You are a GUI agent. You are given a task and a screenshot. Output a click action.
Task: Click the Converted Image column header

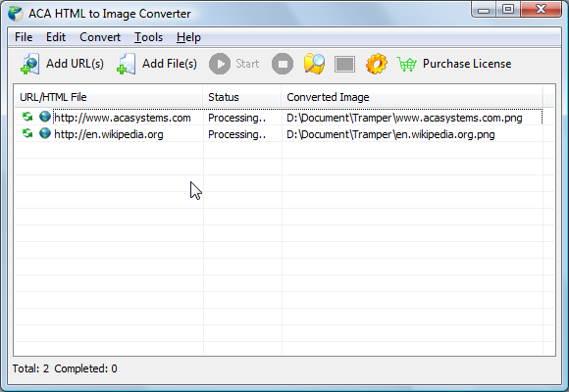tap(412, 97)
